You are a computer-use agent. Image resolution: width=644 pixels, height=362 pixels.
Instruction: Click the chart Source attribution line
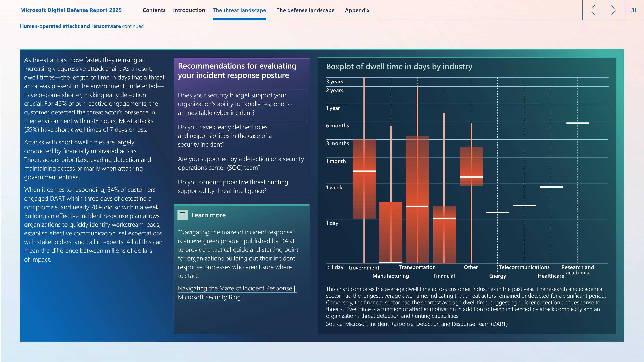click(417, 324)
